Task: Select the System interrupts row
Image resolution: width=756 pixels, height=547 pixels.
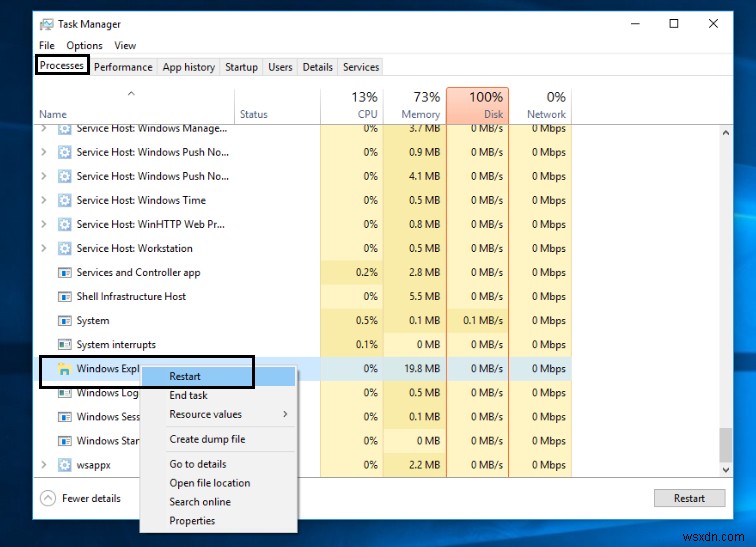Action: point(302,345)
